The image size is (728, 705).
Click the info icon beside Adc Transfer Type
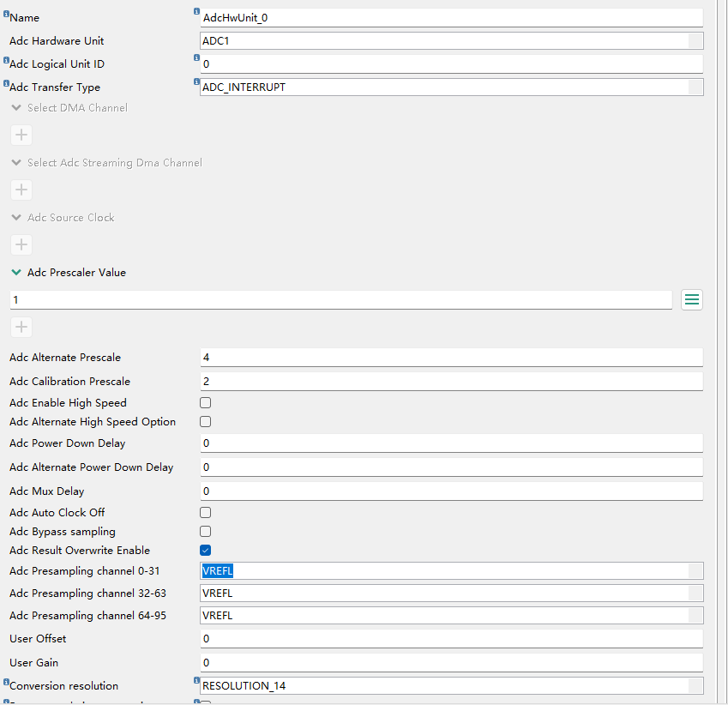pos(6,84)
